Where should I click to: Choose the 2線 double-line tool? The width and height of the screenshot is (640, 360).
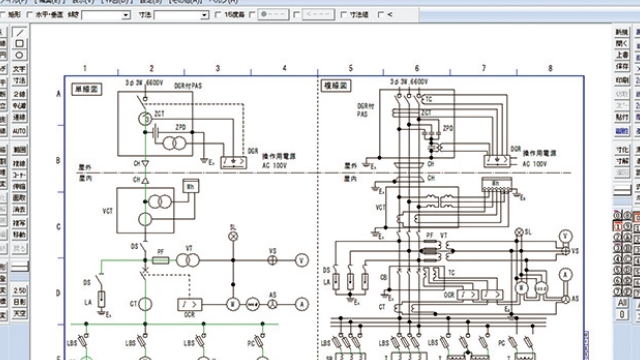coord(19,94)
